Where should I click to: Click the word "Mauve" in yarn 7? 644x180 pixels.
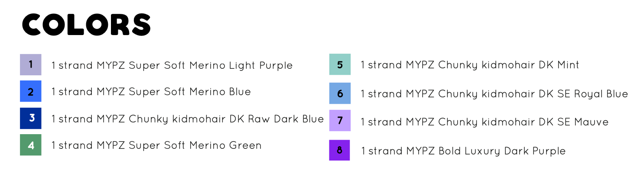click(591, 122)
